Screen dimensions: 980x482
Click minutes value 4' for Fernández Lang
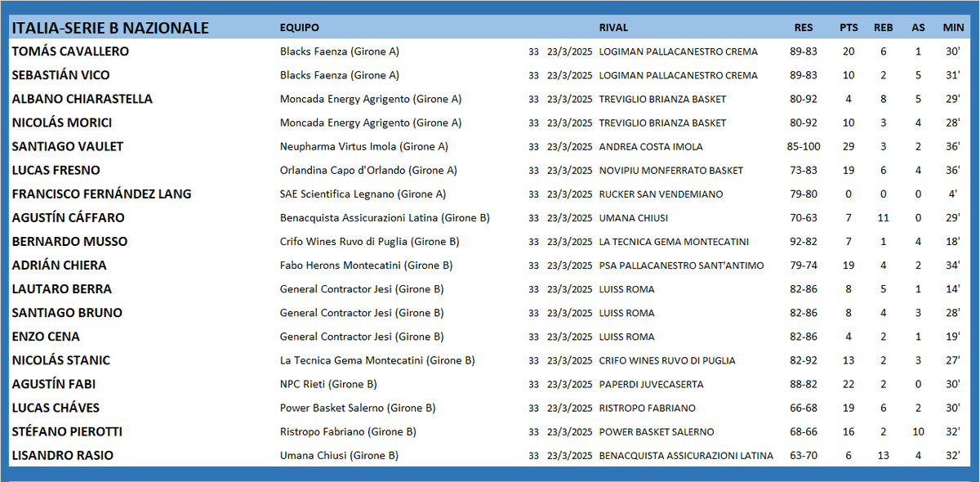click(x=953, y=194)
